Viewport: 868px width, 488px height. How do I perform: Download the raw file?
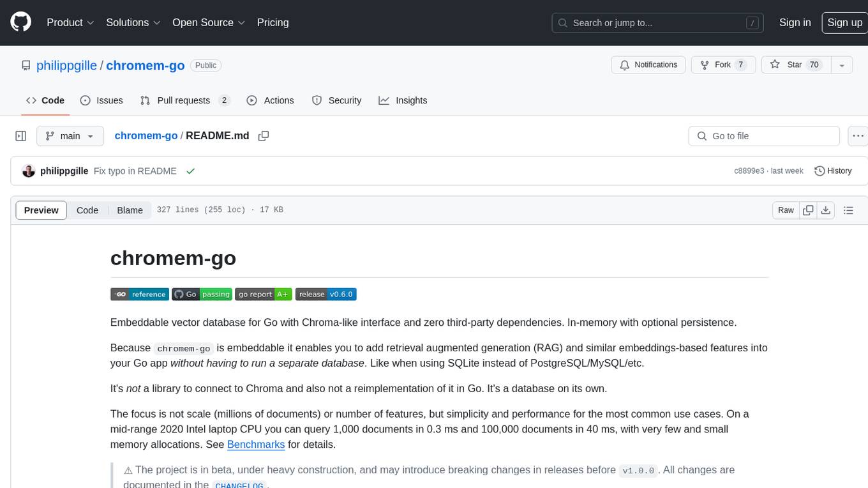[825, 210]
